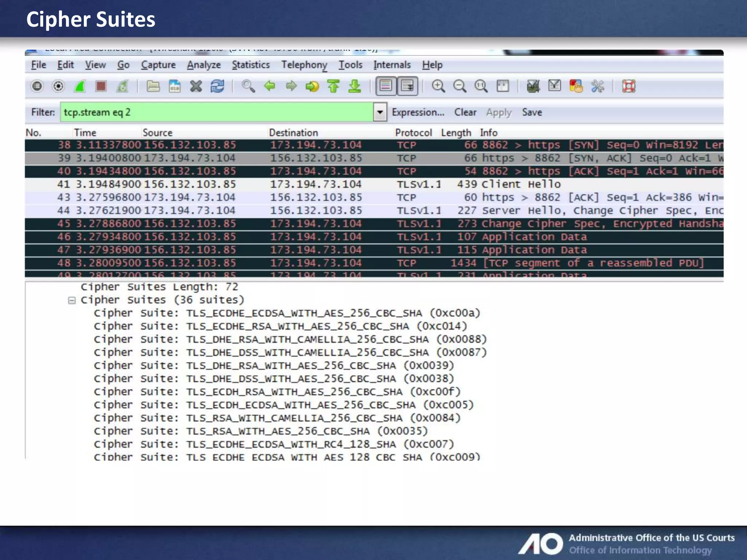Open the Statistics menu
Screen dimensions: 747x560
pyautogui.click(x=251, y=65)
